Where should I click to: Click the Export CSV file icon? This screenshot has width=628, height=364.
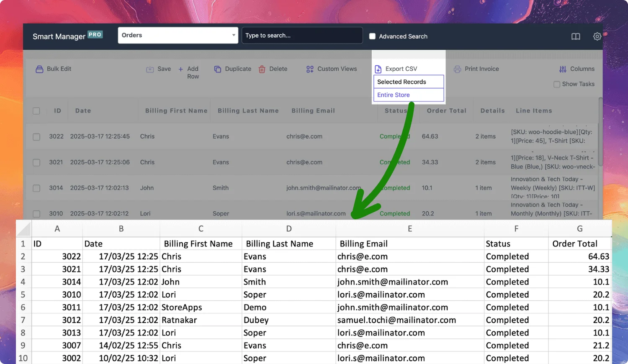coord(378,69)
